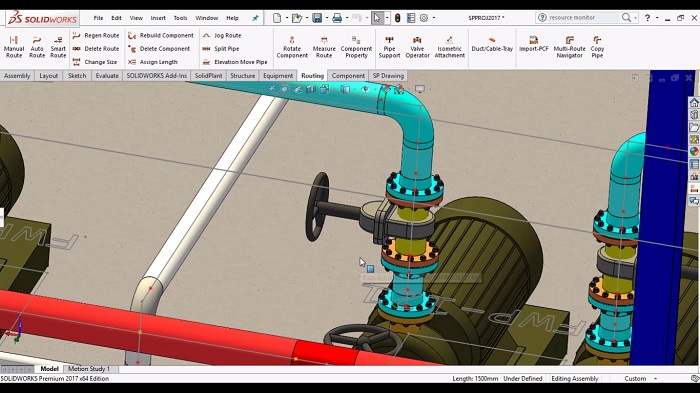Switch to the SolidPlant tab
Viewport: 700px width, 393px height.
pos(208,75)
